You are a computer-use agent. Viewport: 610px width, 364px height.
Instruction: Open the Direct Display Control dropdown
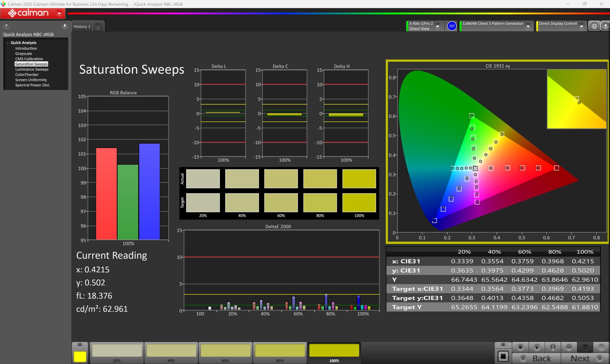(x=581, y=26)
